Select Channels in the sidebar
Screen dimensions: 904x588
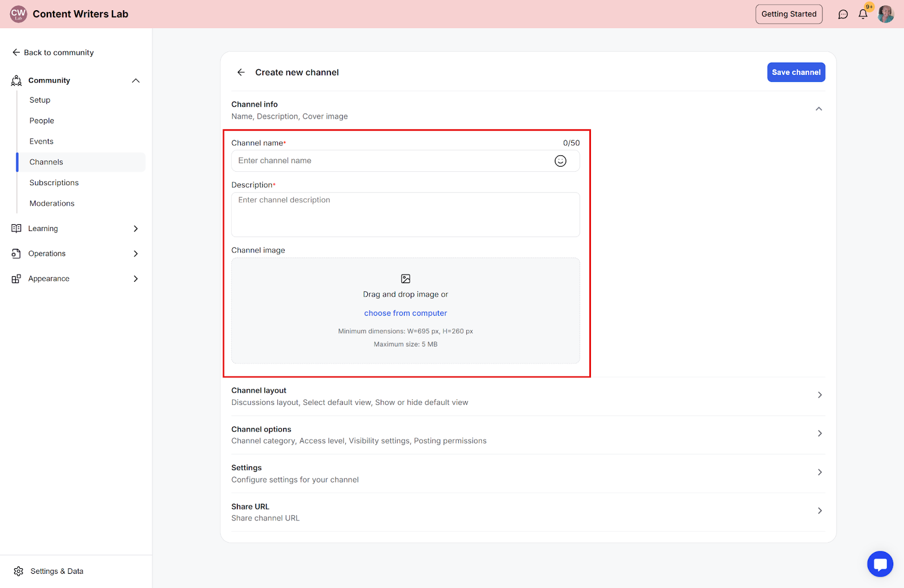(81, 162)
